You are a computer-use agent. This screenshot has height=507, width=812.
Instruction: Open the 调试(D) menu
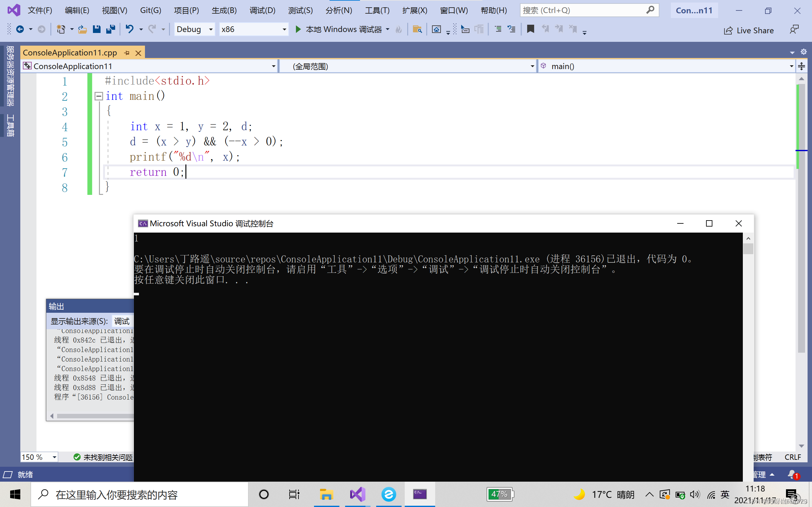click(262, 10)
